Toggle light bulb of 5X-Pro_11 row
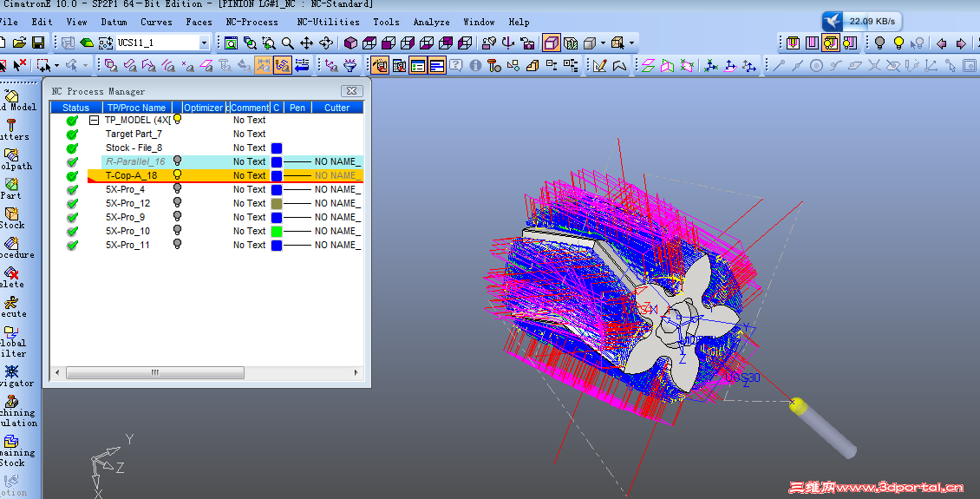Image resolution: width=980 pixels, height=499 pixels. point(178,244)
